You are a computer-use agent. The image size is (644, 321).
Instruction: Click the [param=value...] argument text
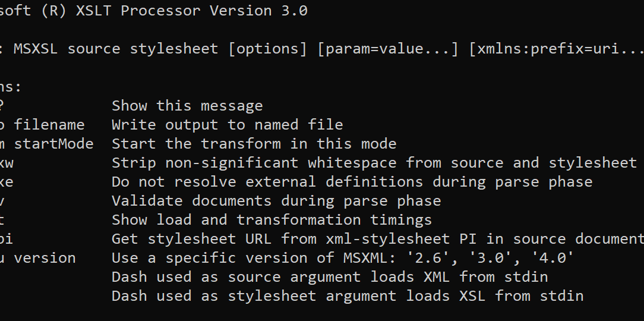(388, 49)
